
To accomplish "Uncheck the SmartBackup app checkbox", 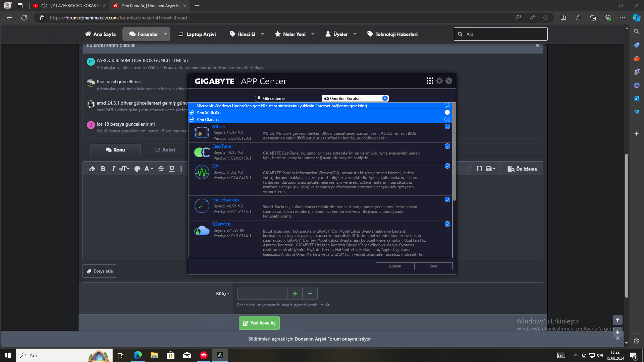I will point(447,199).
